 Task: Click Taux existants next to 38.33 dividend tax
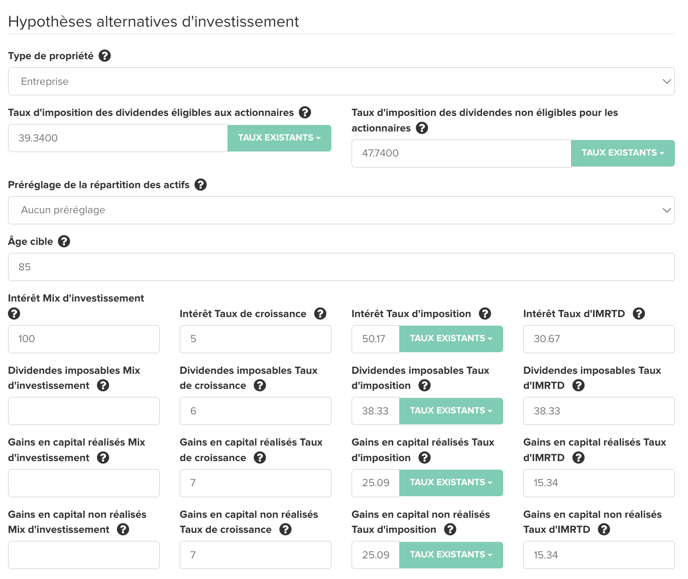click(451, 411)
